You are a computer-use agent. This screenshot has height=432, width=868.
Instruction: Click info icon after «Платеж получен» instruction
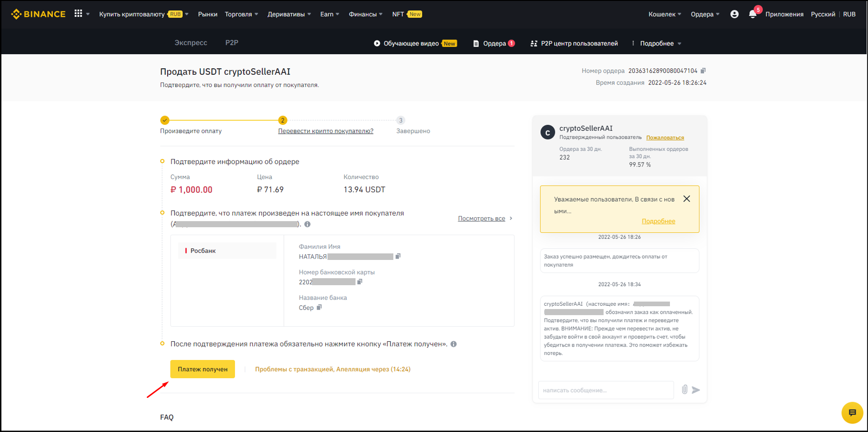454,344
